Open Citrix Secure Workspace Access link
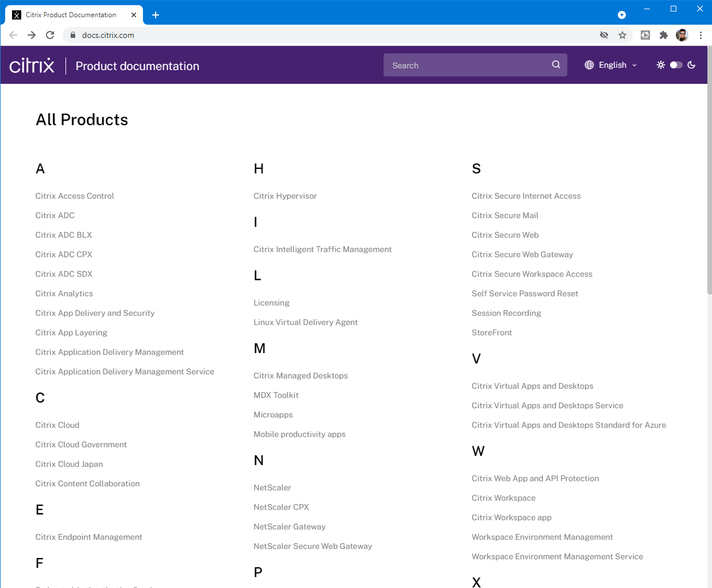 (x=532, y=274)
